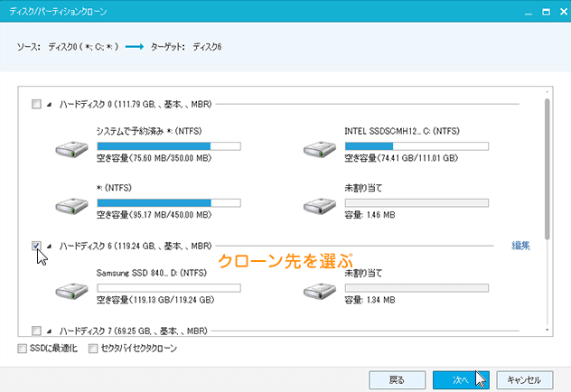
Task: Collapse the ハードディスク 0 partition list
Action: pos(49,105)
